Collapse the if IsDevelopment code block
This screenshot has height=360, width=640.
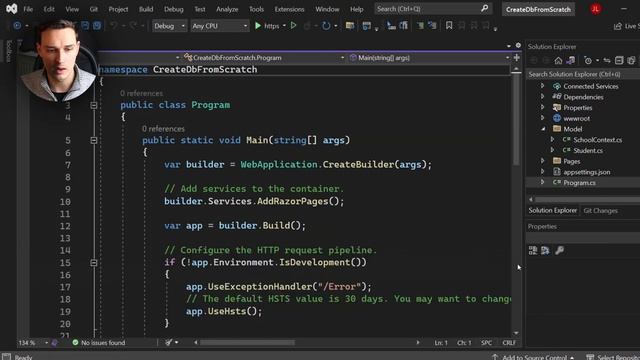coord(93,263)
